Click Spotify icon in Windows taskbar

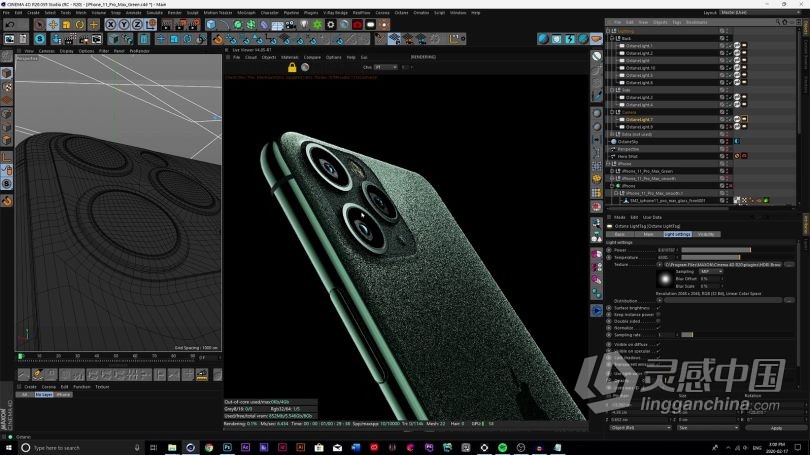(x=503, y=447)
